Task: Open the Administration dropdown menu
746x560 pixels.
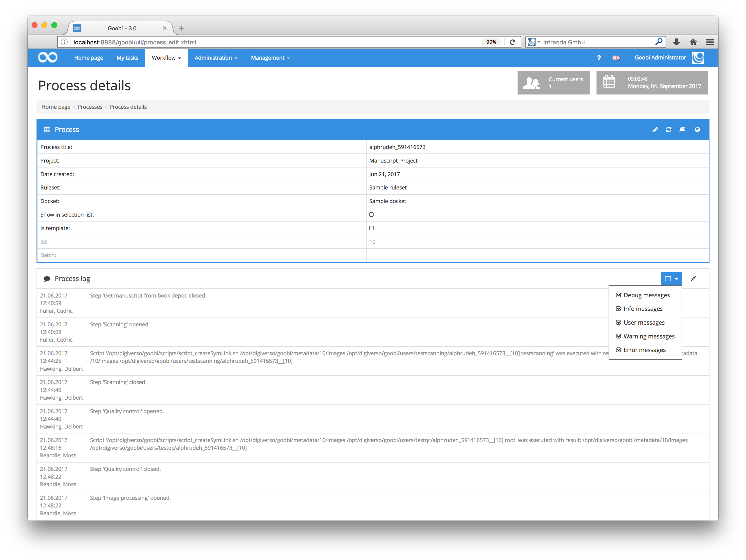Action: pyautogui.click(x=216, y=58)
